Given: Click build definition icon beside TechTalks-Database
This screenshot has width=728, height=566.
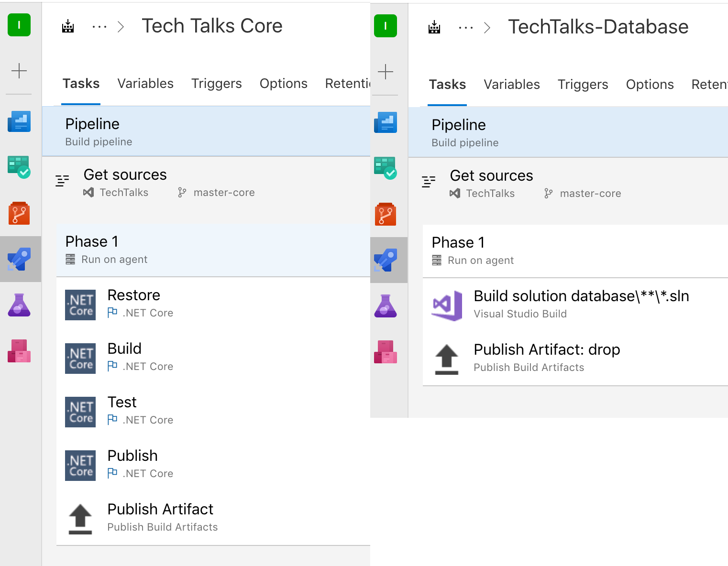Looking at the screenshot, I should click(x=434, y=27).
